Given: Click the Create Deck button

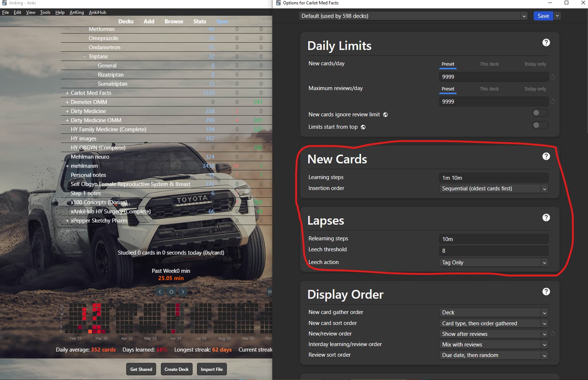Looking at the screenshot, I should 177,369.
